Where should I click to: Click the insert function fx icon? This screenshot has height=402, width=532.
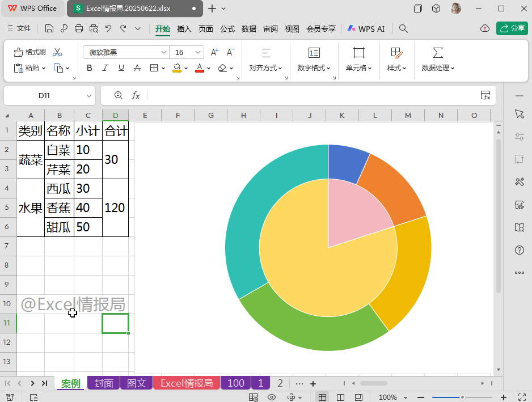coord(136,96)
